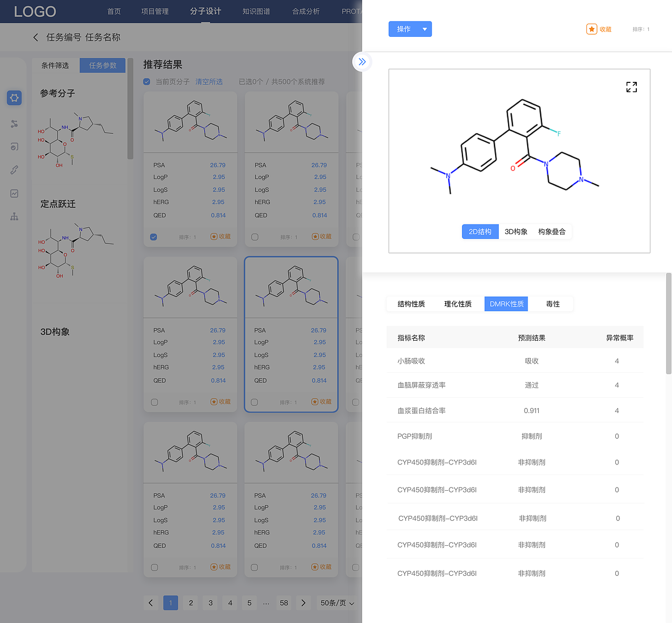Go back using the arrow beside 任务编号
672x623 pixels.
coord(36,37)
